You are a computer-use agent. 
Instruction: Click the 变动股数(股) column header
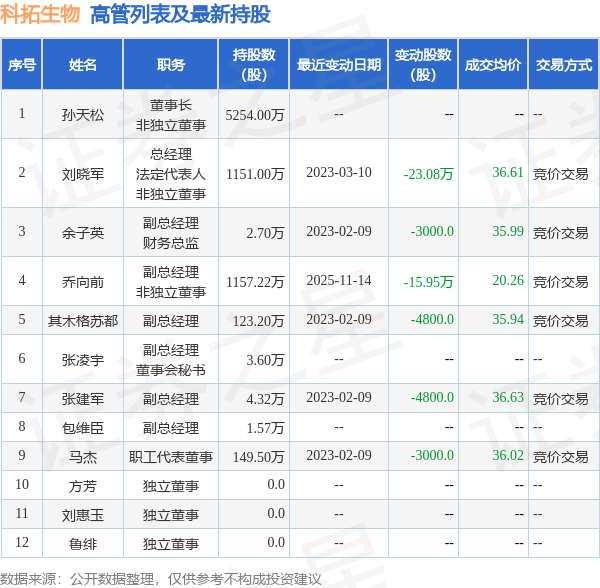point(423,64)
